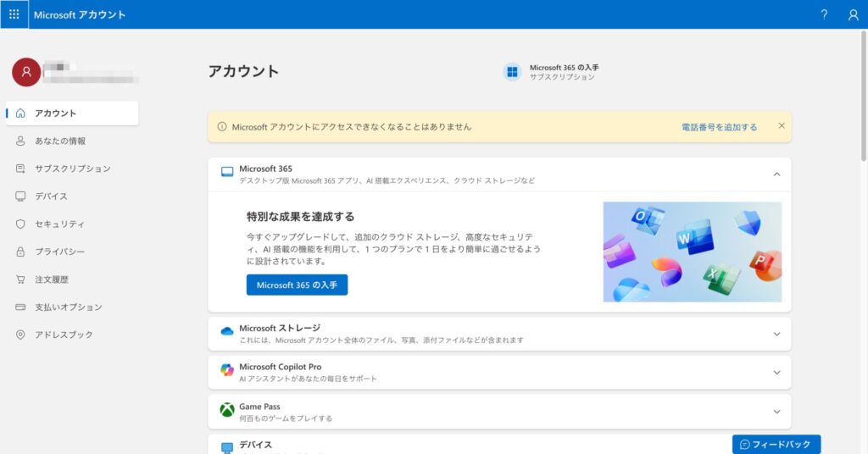
Task: Select あなたの情報 in the sidebar
Action: (x=60, y=141)
